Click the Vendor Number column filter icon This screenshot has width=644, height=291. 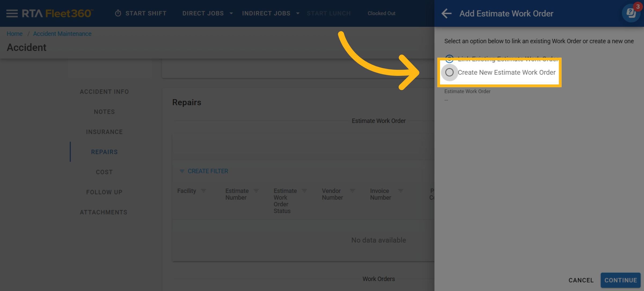click(353, 191)
